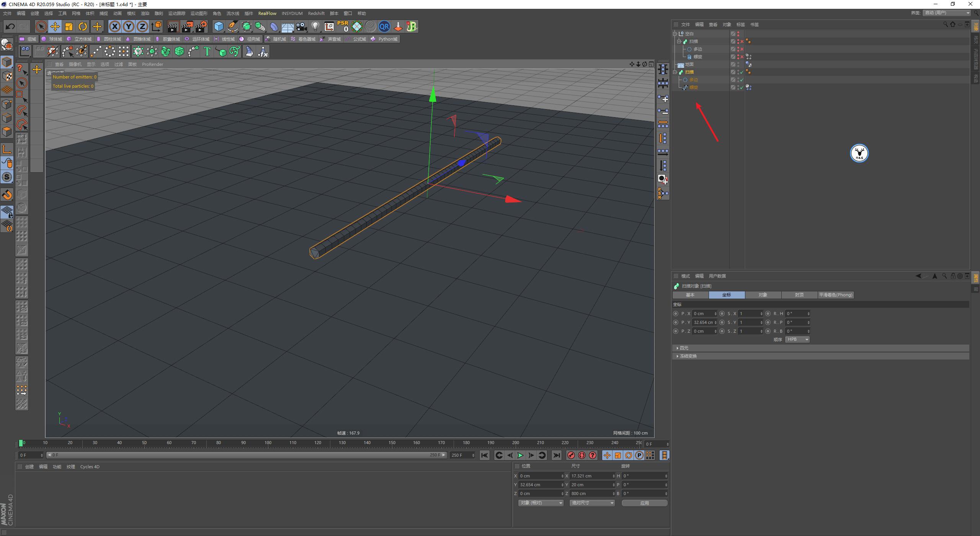Click the 应用 button
980x536 pixels.
[x=645, y=503]
